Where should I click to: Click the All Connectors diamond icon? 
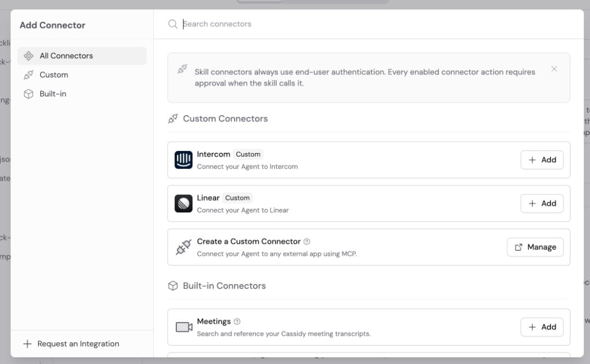pos(29,56)
